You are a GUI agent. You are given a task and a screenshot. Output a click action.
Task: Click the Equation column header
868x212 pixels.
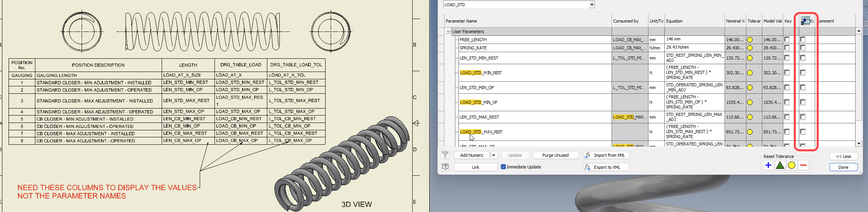695,21
